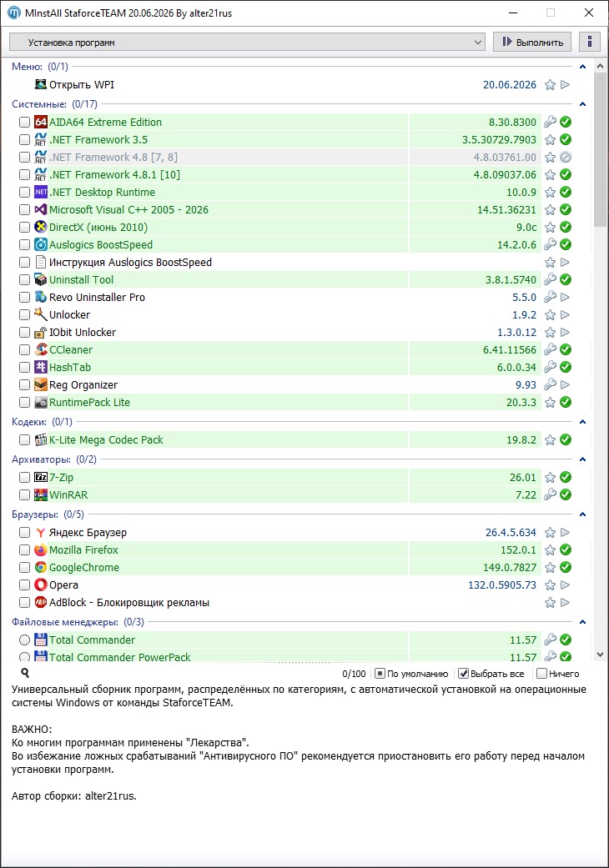Click the green checkmark status icon for CCleaner

(566, 350)
